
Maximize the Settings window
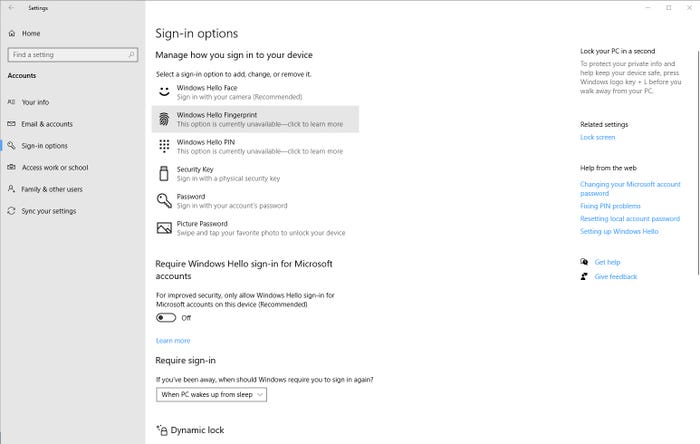(668, 8)
